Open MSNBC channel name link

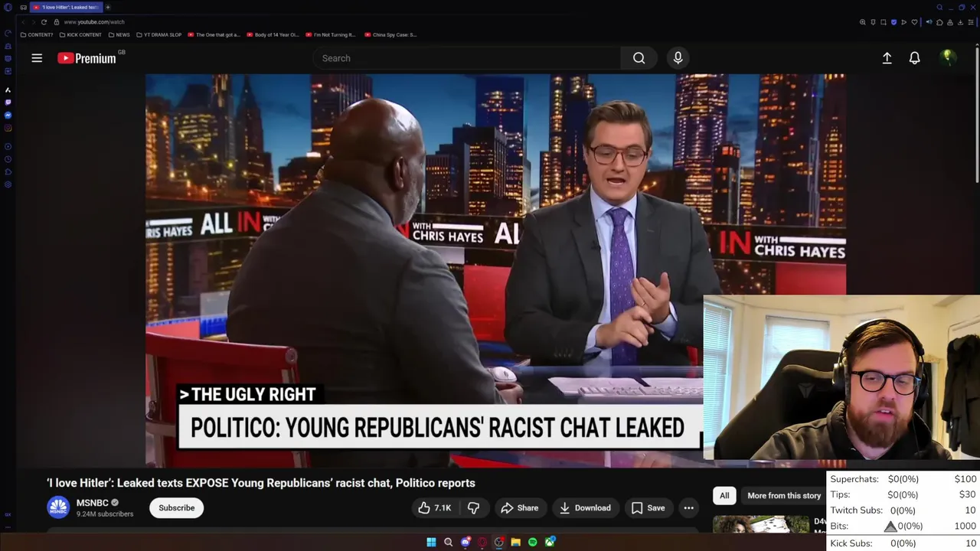92,503
